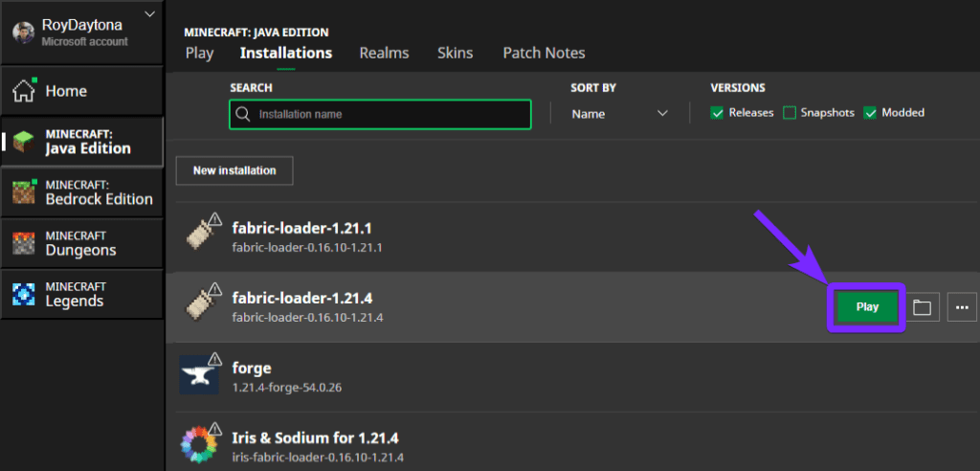The image size is (980, 471).
Task: Select the fabric-loader-1.21.1 installation
Action: (572, 236)
